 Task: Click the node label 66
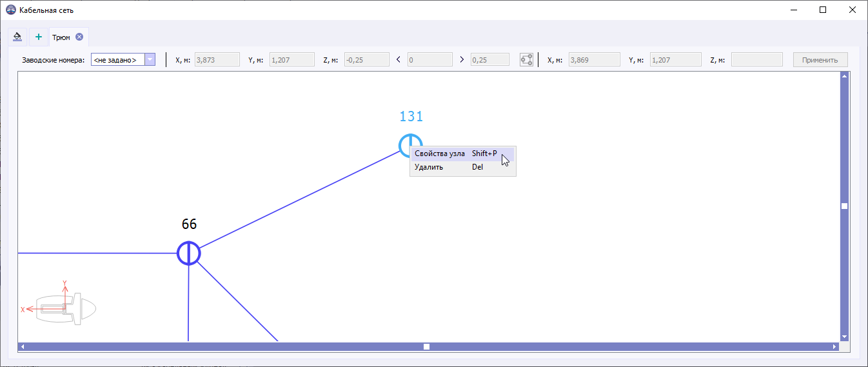point(189,224)
